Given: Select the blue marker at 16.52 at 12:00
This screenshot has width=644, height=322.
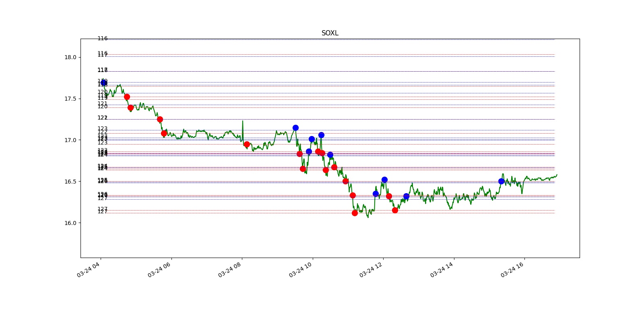Looking at the screenshot, I should [384, 180].
